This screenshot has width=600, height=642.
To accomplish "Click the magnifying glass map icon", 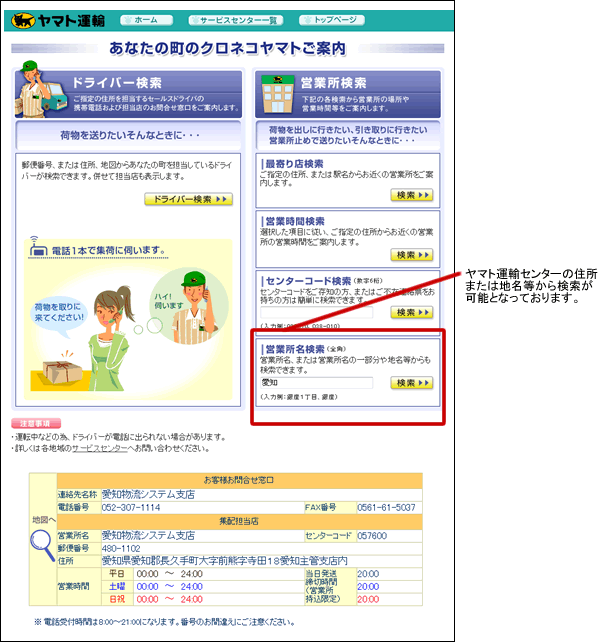I will point(43,545).
